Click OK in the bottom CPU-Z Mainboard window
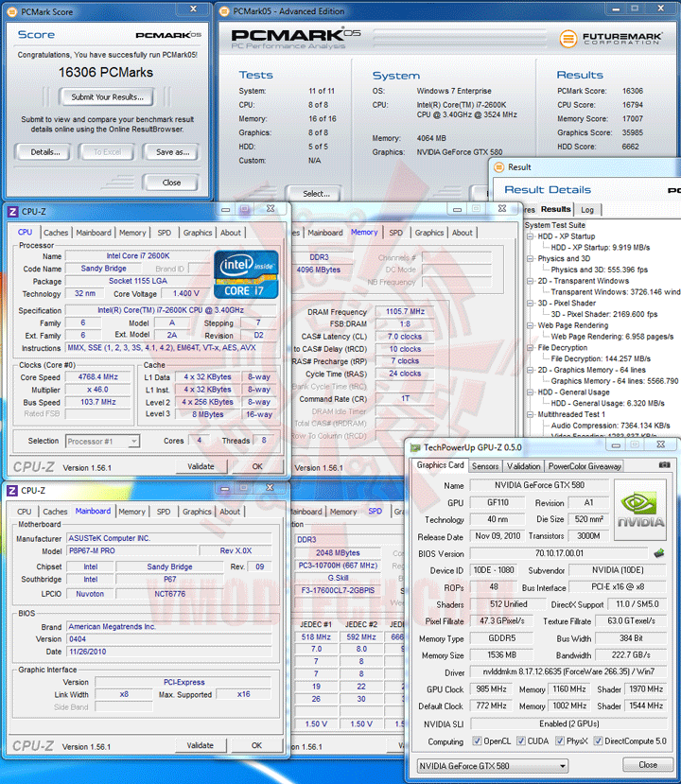 [256, 745]
